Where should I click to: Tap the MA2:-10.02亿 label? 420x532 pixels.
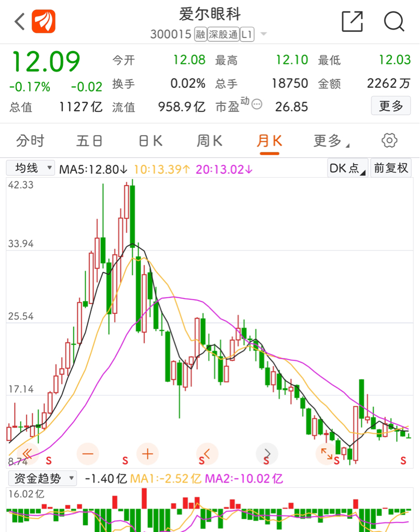pos(243,478)
